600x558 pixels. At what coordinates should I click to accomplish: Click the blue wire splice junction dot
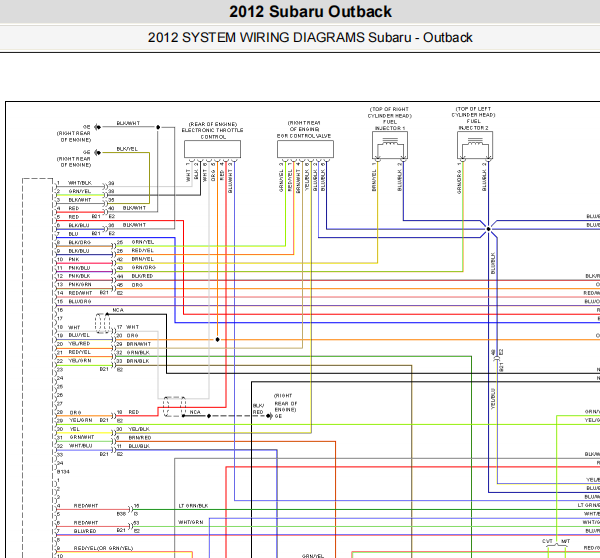pyautogui.click(x=488, y=229)
